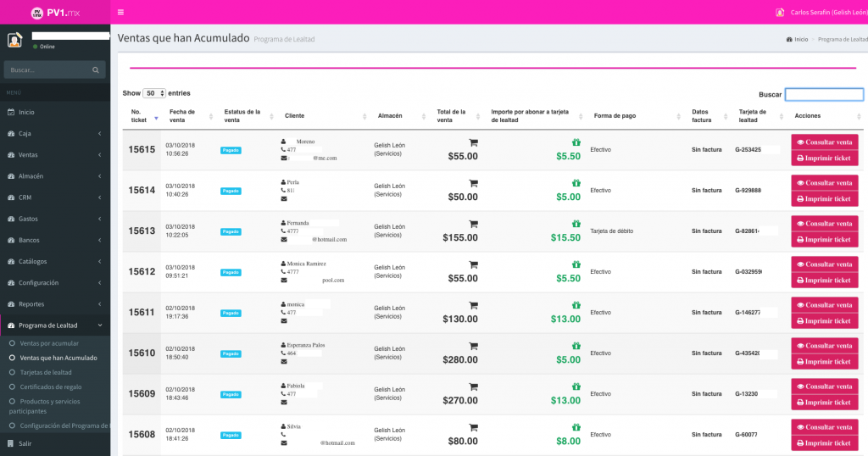Click the hamburger menu icon in top bar
Image resolution: width=868 pixels, height=456 pixels.
tap(121, 12)
